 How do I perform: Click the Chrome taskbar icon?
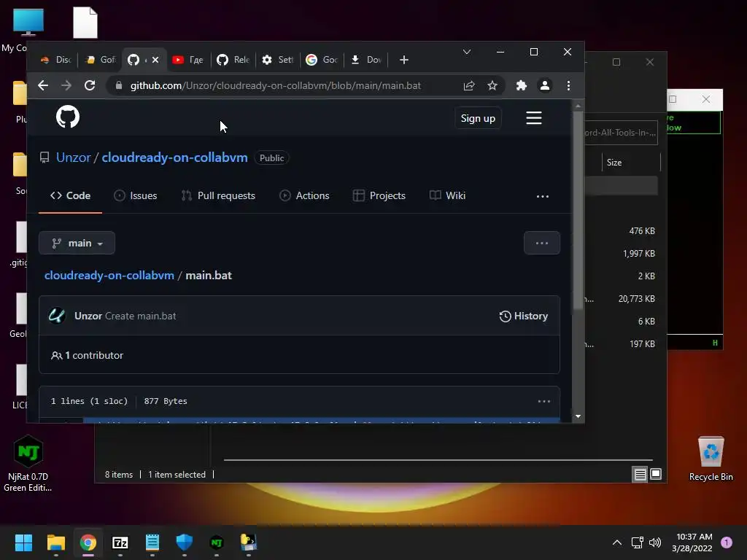pyautogui.click(x=88, y=542)
